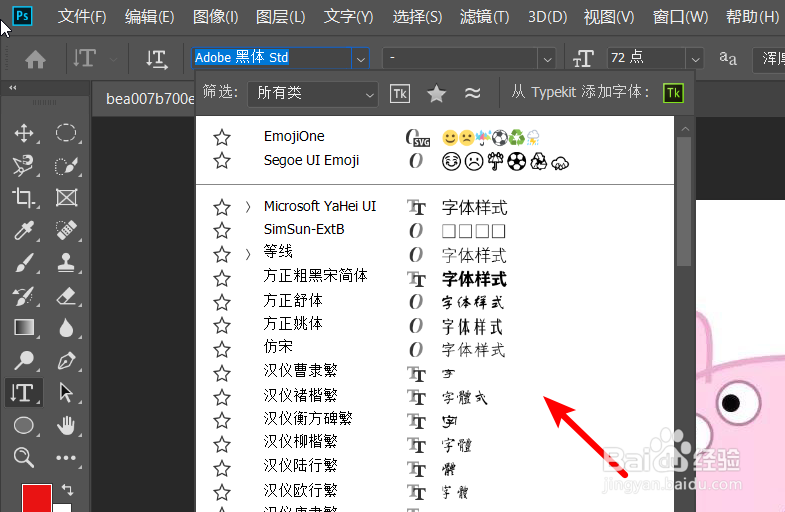The image size is (785, 512).
Task: Expand the 等线 font family
Action: [248, 254]
